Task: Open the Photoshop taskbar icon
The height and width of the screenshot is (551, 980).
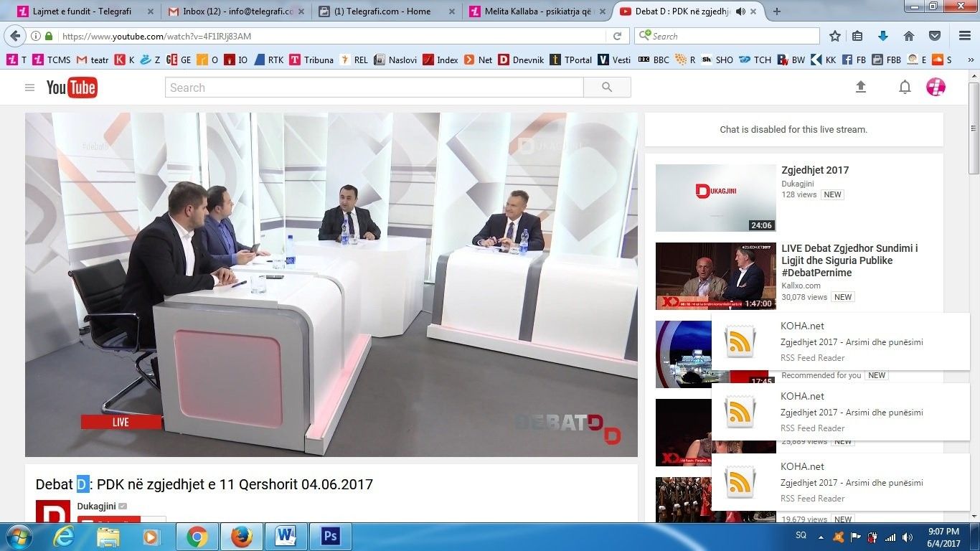Action: [330, 536]
